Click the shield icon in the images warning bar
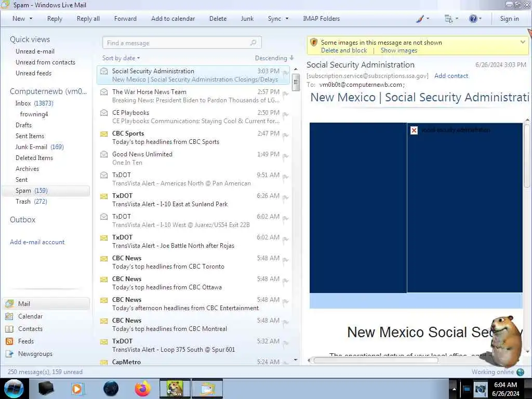532x399 pixels. click(x=314, y=43)
